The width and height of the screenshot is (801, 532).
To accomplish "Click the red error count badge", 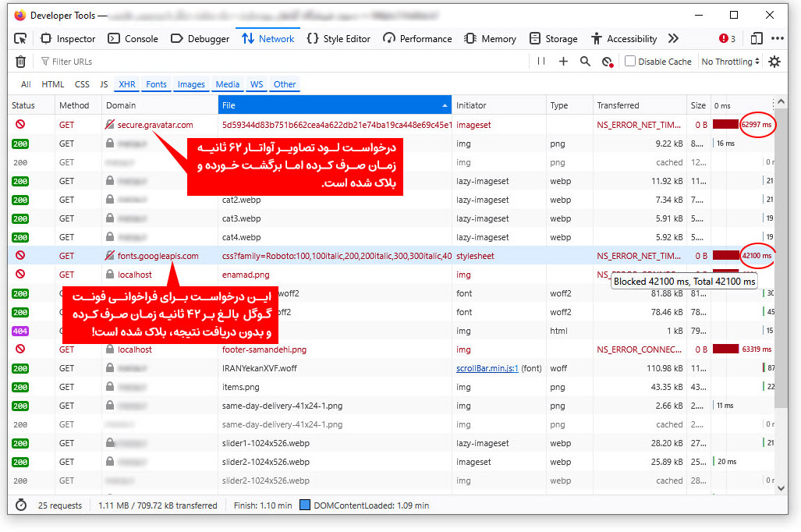I will (x=727, y=38).
